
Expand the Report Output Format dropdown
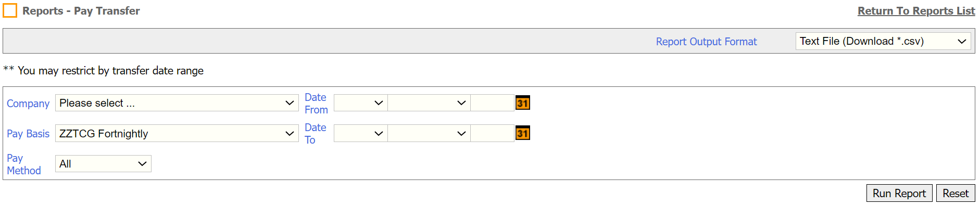(x=883, y=41)
